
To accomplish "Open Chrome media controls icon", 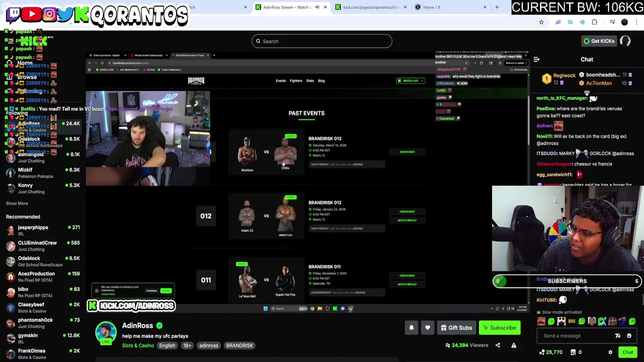I will tap(612, 22).
